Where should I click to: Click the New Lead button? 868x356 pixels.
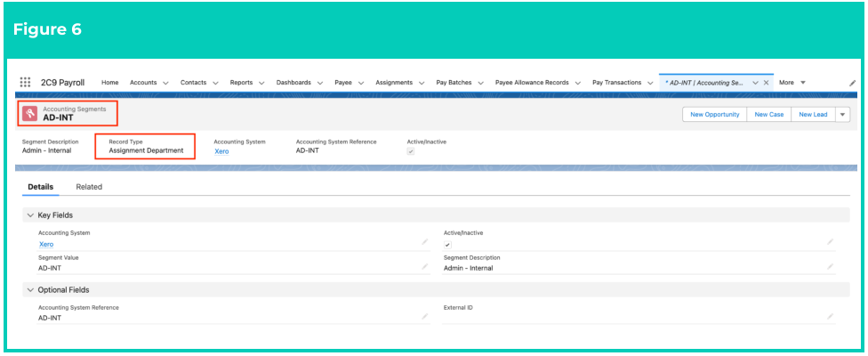point(813,115)
